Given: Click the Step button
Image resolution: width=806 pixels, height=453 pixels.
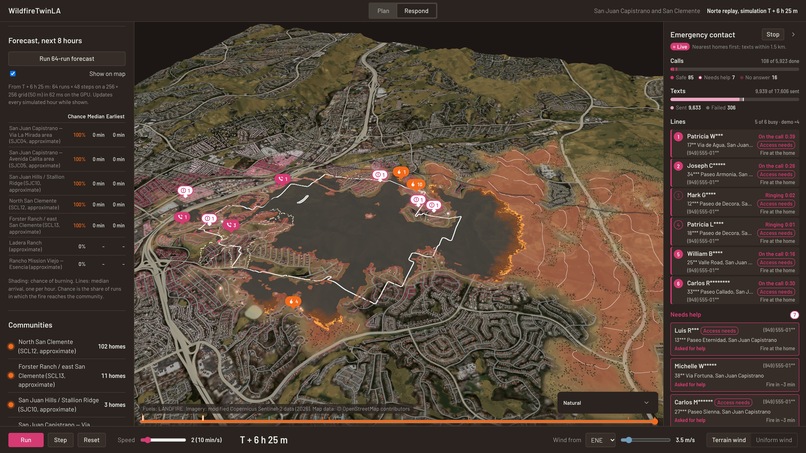Looking at the screenshot, I should pos(60,440).
